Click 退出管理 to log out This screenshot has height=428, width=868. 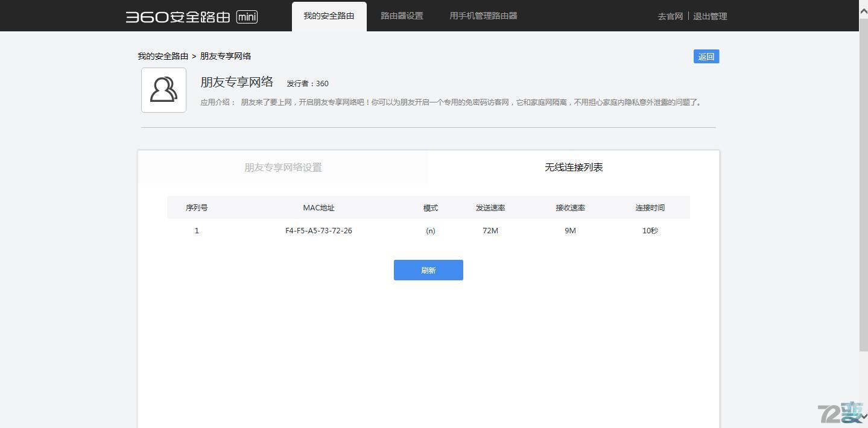[710, 16]
